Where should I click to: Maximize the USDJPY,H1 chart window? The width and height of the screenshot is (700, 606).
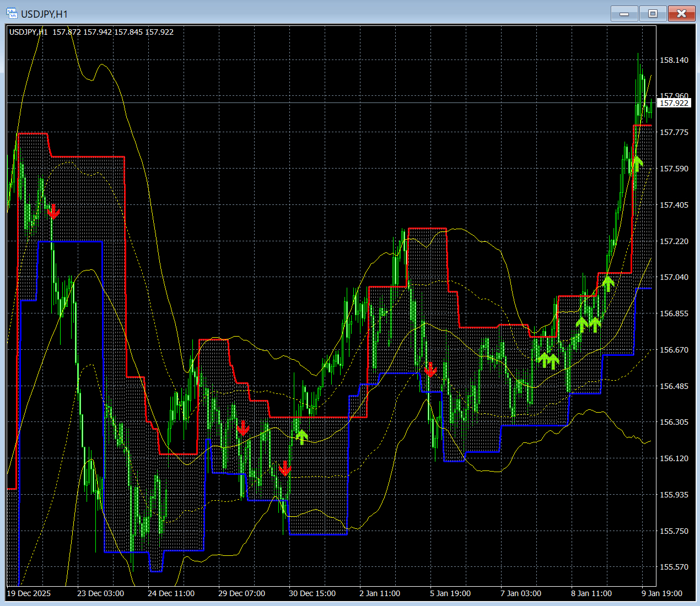click(653, 13)
